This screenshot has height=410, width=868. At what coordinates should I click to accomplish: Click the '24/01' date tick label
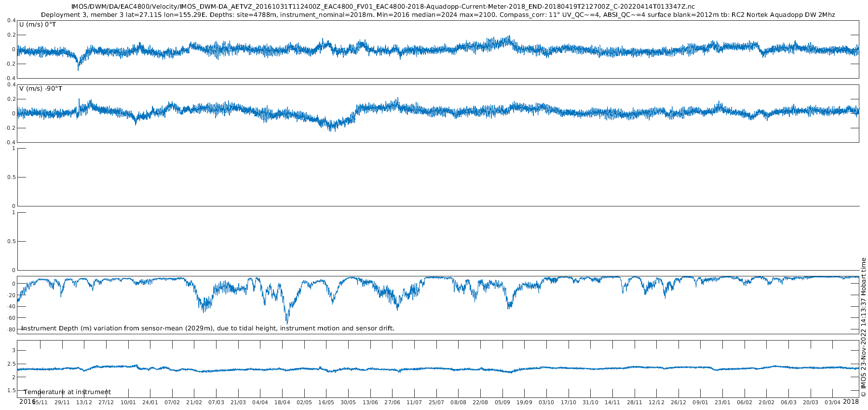150,402
